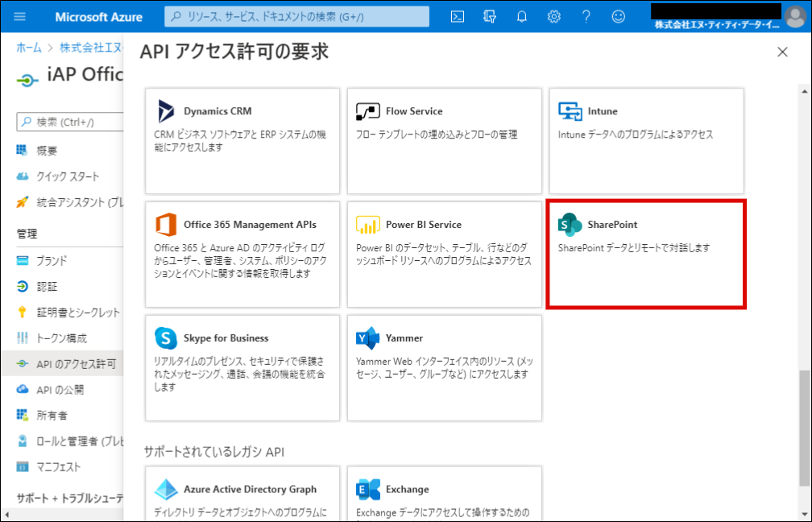
Task: Open the help question mark
Action: [586, 17]
